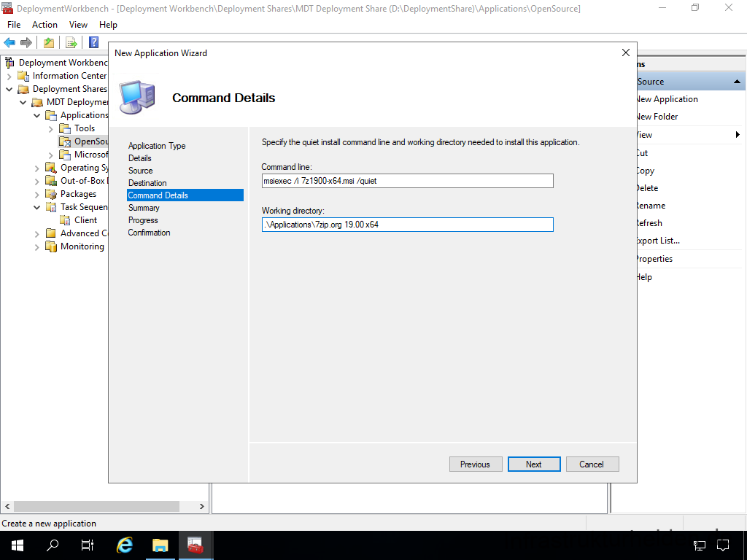The height and width of the screenshot is (560, 747).
Task: Click Refresh in the Actions pane
Action: [650, 223]
